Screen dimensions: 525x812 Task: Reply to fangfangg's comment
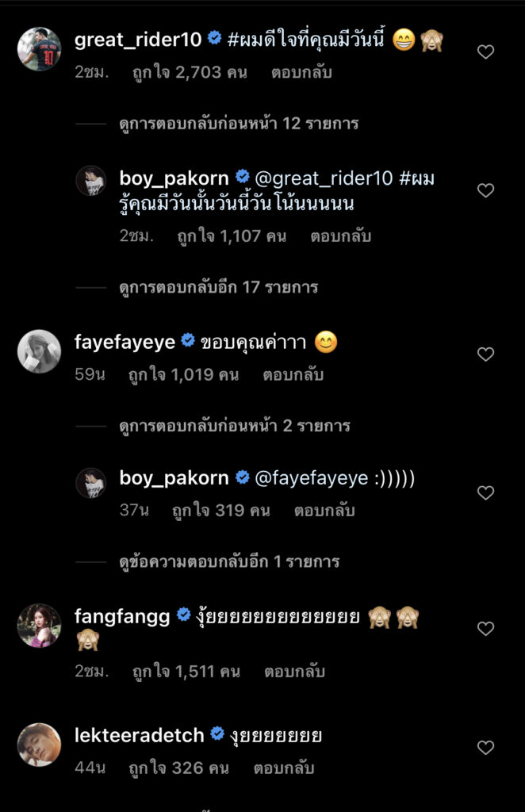coord(293,672)
